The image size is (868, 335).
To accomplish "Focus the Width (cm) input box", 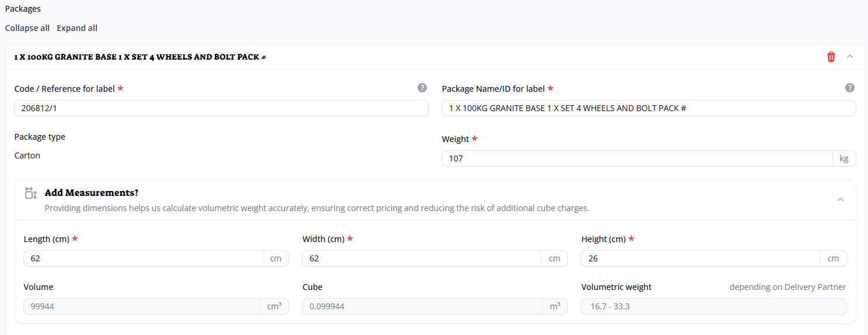I will tap(422, 258).
